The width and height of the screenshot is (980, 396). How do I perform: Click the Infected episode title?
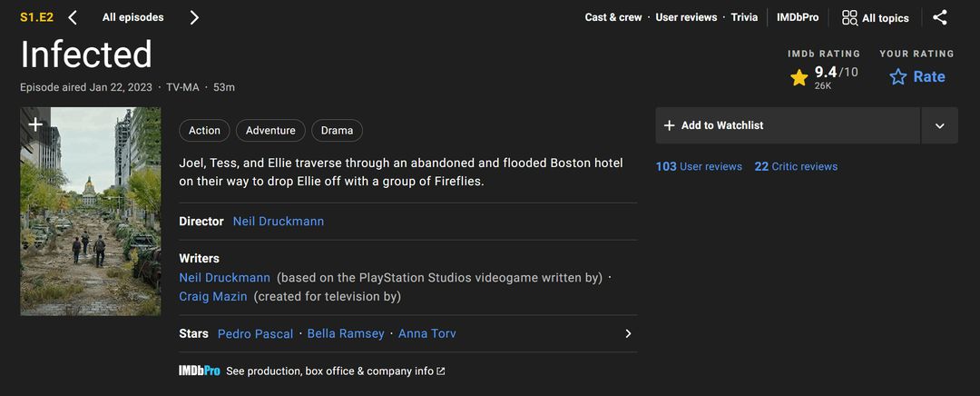tap(86, 54)
